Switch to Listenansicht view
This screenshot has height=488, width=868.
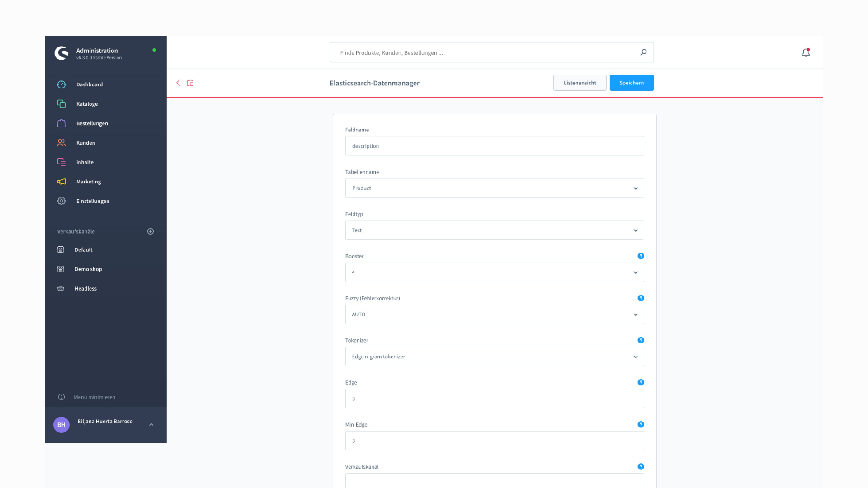(x=580, y=83)
